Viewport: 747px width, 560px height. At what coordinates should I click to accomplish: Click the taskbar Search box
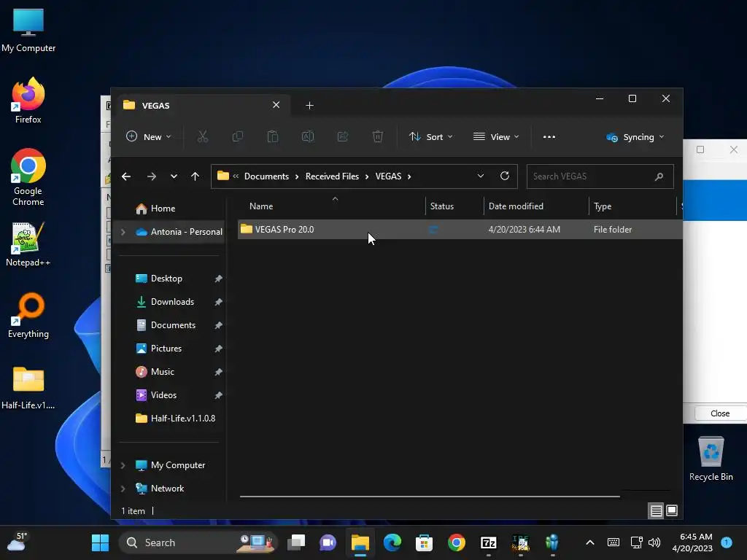[x=197, y=542]
